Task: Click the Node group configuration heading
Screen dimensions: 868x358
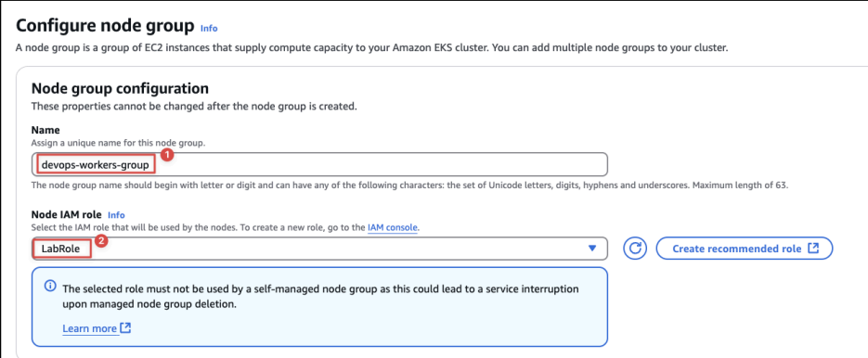Action: [120, 88]
